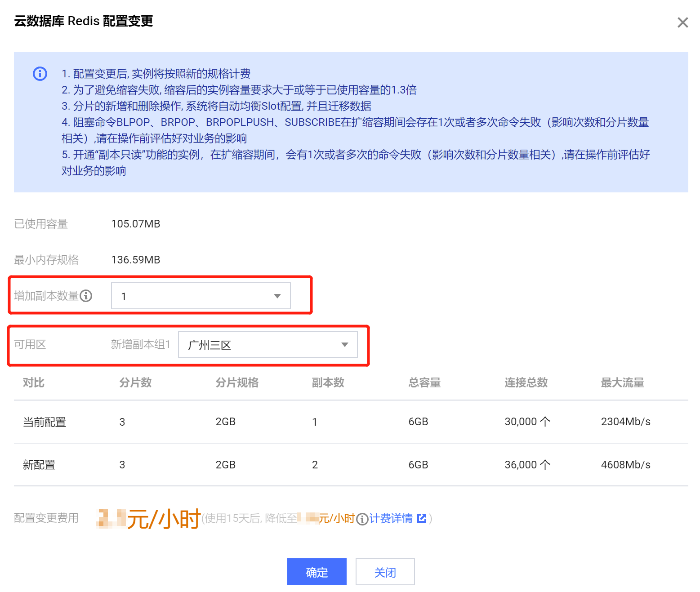
Task: Click the external link icon after 计费详情
Action: (x=422, y=518)
